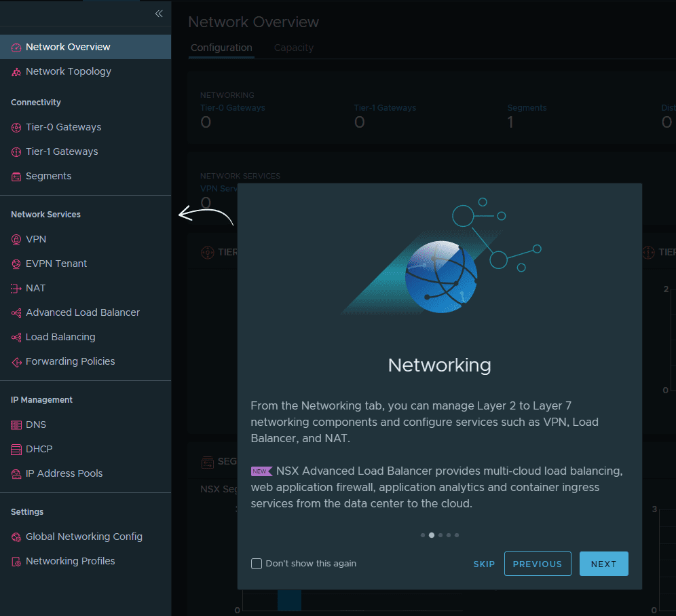Viewport: 676px width, 616px height.
Task: Click the EVPN Tenant icon
Action: (x=16, y=264)
